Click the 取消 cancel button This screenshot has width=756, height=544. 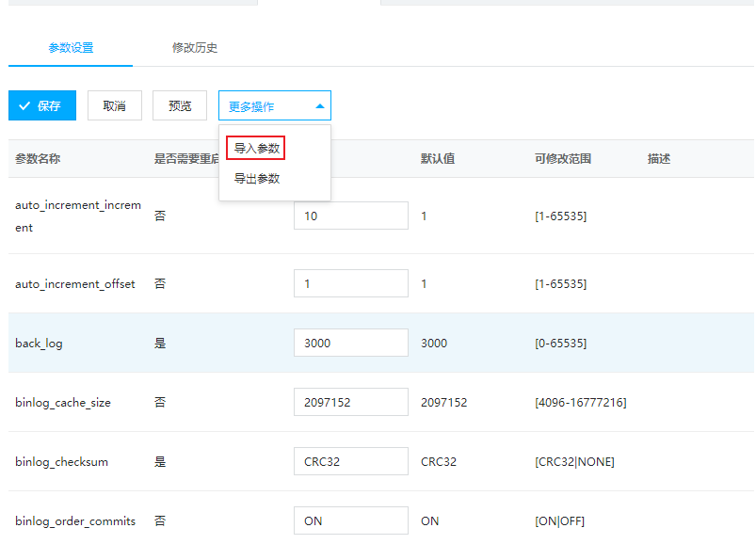point(114,106)
